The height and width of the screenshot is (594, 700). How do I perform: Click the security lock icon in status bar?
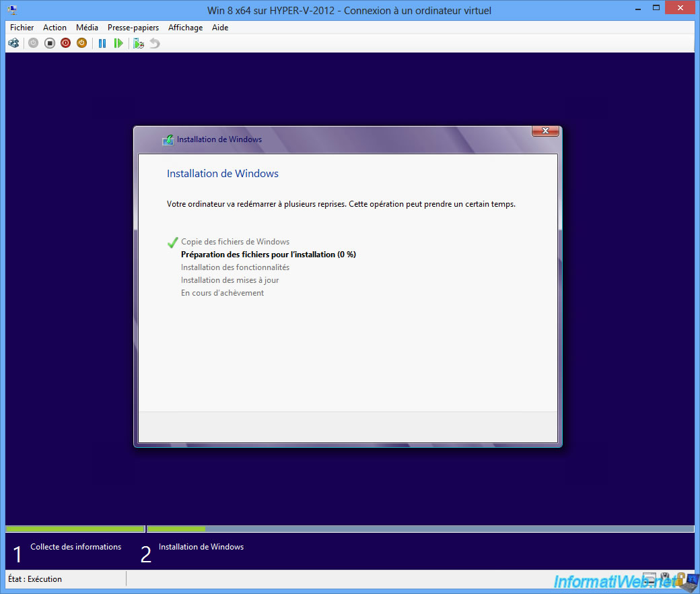680,579
